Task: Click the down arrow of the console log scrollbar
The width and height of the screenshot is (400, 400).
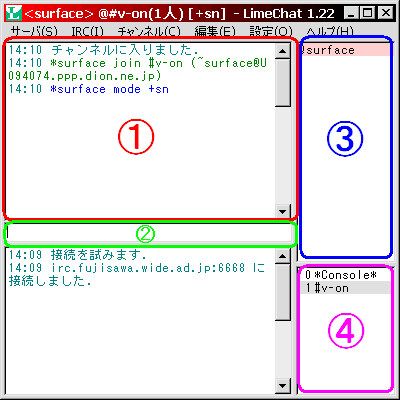Action: 283,386
